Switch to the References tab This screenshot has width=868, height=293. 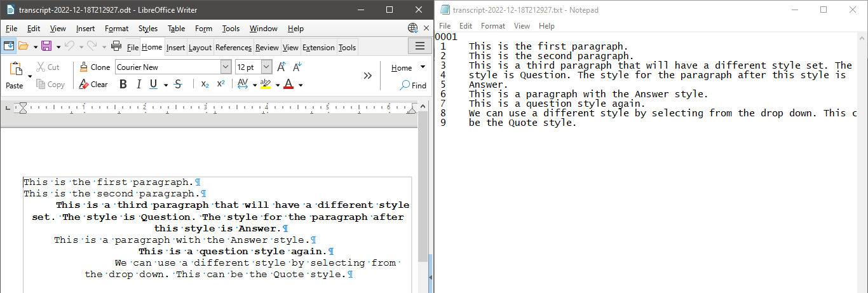233,48
